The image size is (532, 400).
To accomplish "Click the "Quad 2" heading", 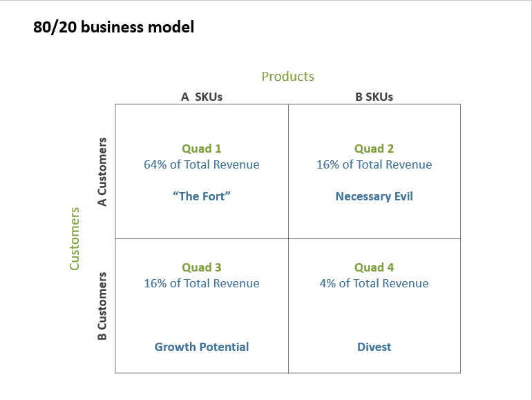I will click(x=374, y=149).
